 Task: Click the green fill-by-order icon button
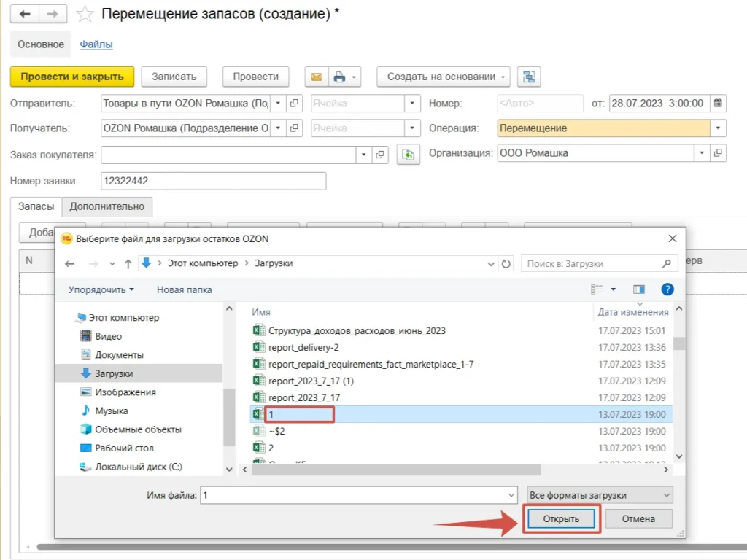click(409, 154)
